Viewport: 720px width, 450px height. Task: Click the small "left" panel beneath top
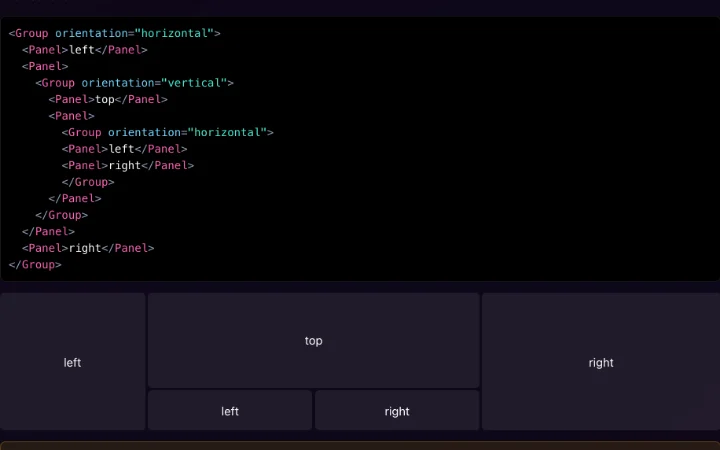[x=230, y=411]
